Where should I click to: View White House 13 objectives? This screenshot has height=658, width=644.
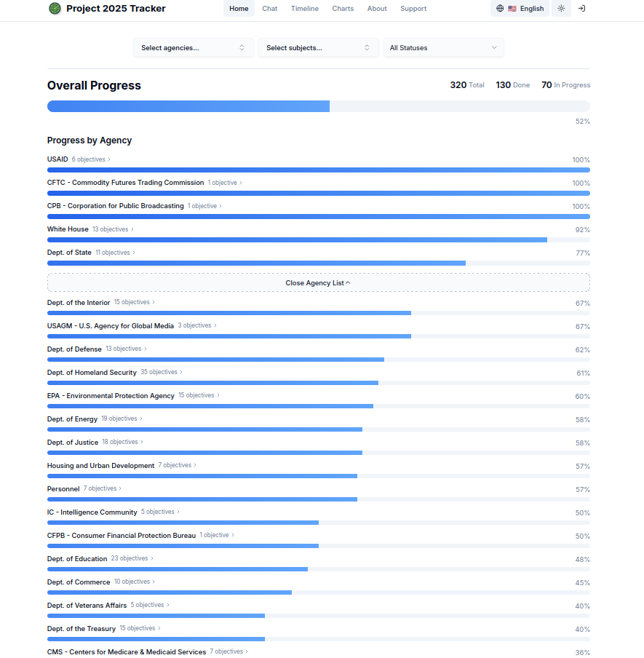point(113,229)
